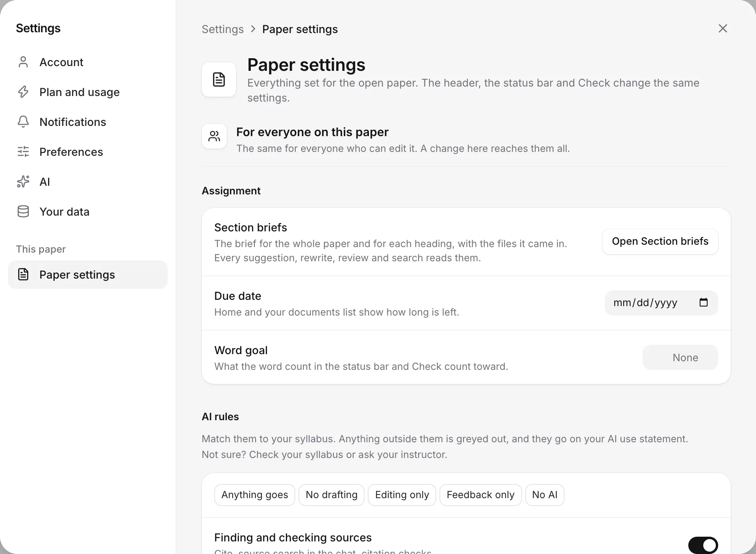Click the Settings breadcrumb link
This screenshot has height=554, width=756.
(x=223, y=29)
